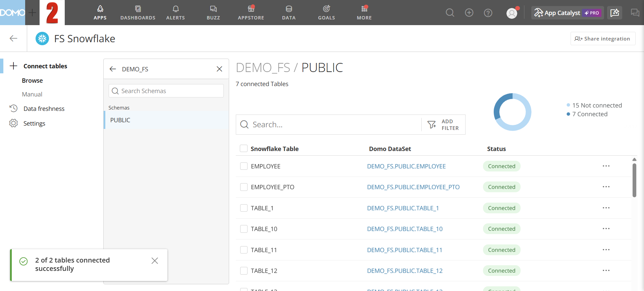Open Settings in the sidebar
Viewport: 644px width, 291px height.
click(x=34, y=123)
